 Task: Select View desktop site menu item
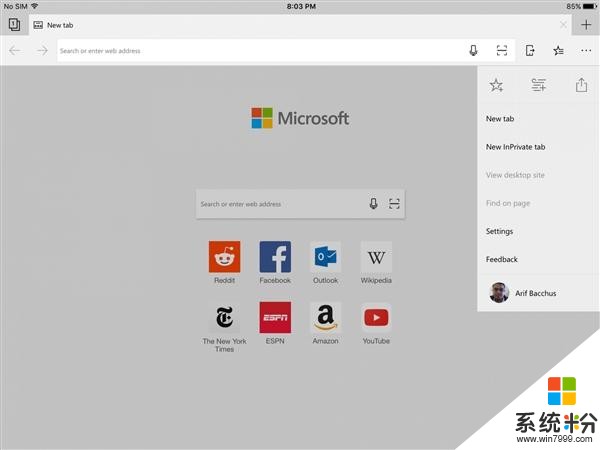pos(538,175)
